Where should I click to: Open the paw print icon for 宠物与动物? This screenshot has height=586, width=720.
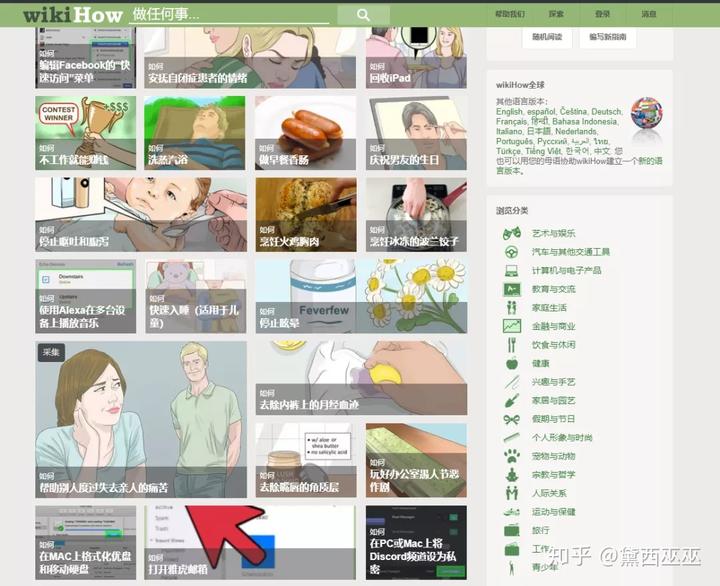tap(512, 456)
